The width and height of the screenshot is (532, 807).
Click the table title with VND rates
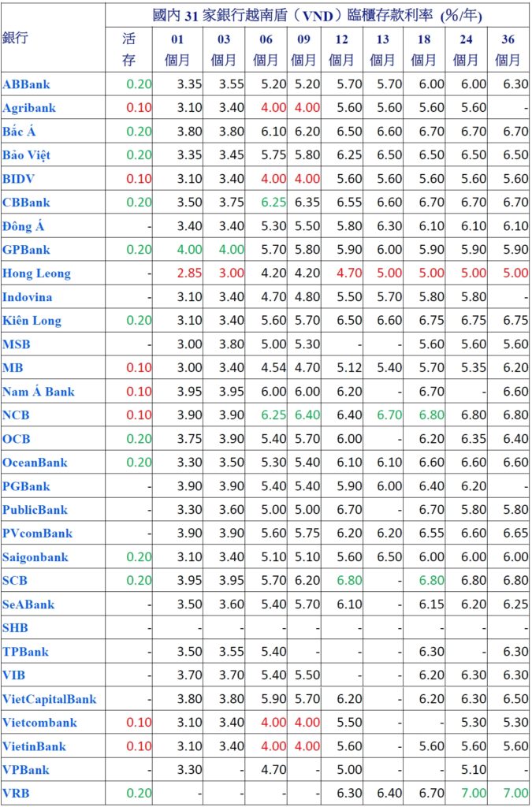tap(318, 15)
